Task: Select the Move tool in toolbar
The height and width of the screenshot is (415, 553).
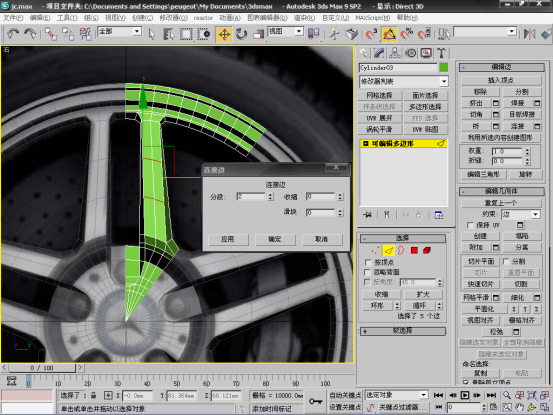Action: point(224,34)
